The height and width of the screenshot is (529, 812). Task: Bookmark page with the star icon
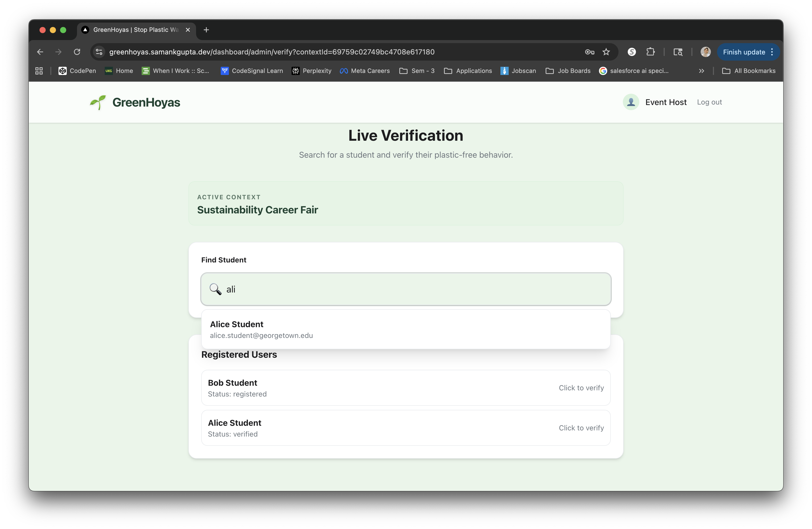pos(606,52)
